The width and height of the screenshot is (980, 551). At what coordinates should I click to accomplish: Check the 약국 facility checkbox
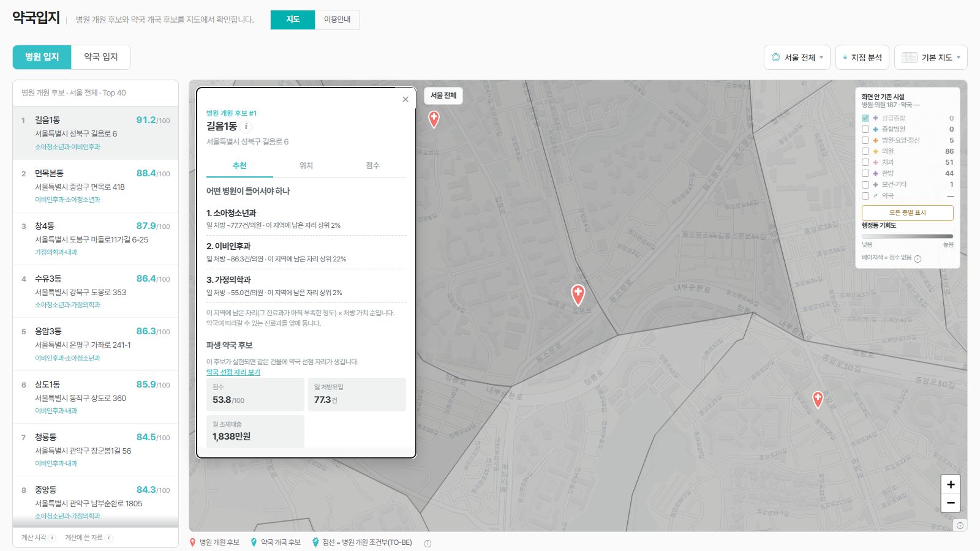[x=865, y=196]
